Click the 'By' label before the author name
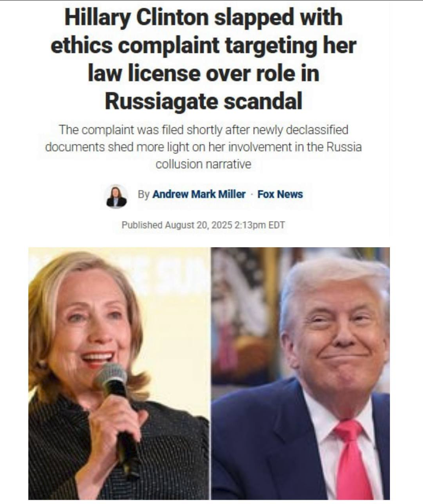Screen dimensions: 423x504 [144, 195]
